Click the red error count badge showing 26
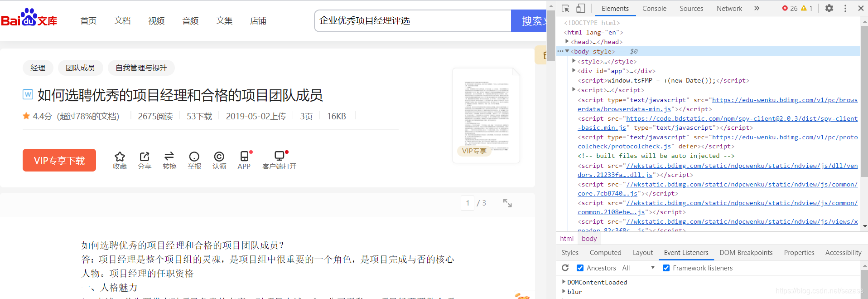 click(790, 8)
